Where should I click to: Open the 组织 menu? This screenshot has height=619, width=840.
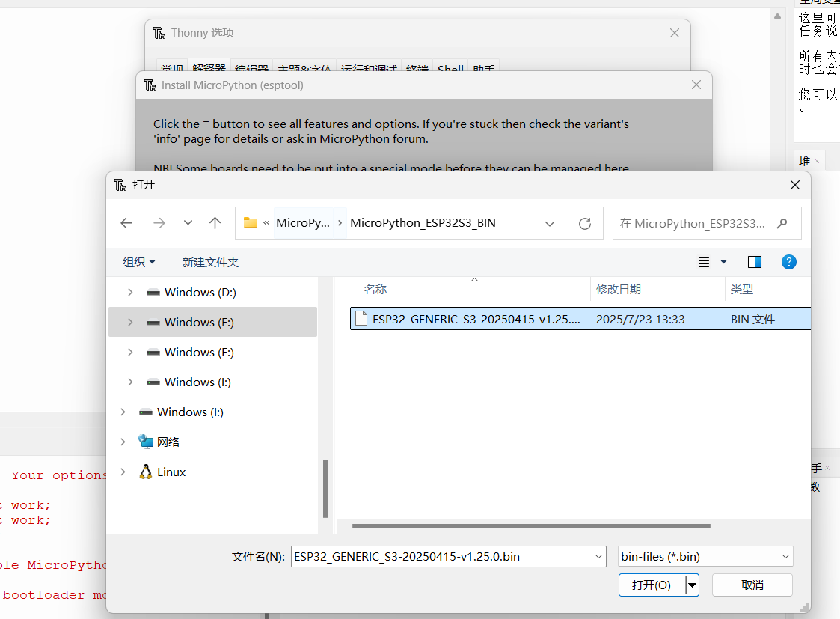pyautogui.click(x=138, y=262)
